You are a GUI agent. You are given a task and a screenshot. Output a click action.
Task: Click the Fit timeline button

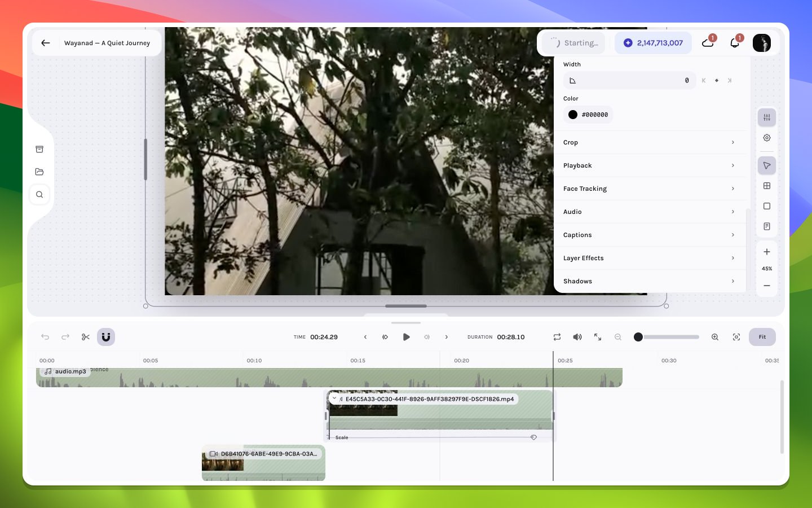[x=762, y=337]
